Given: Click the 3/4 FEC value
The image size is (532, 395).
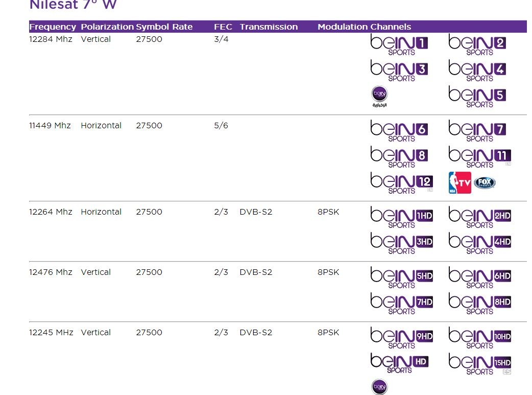Looking at the screenshot, I should [x=221, y=39].
